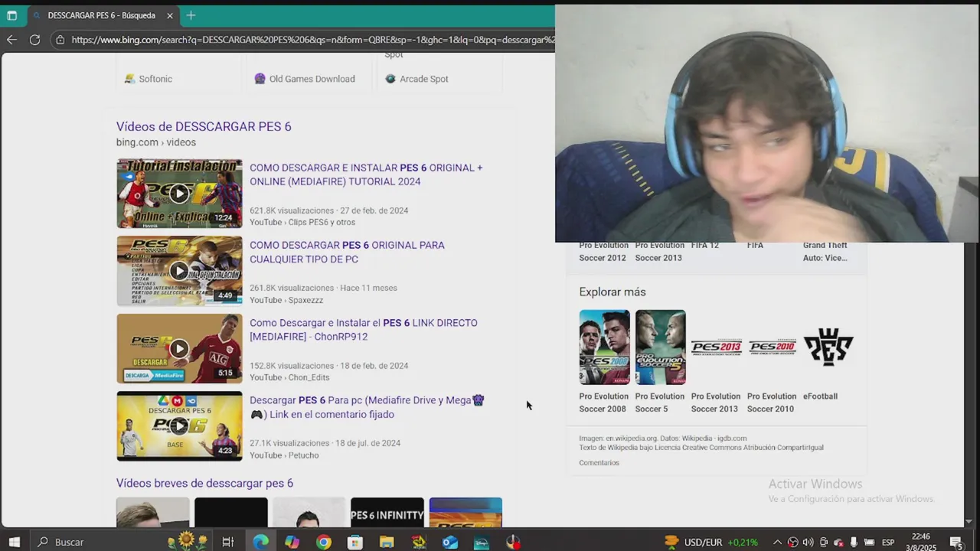Image resolution: width=980 pixels, height=551 pixels.
Task: Open the PES 6 INFINITTY short video
Action: pyautogui.click(x=387, y=513)
